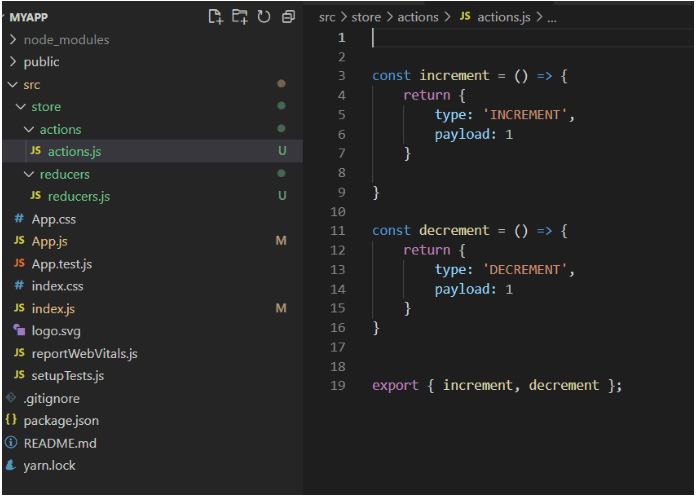Collapse the src folder
Screen dimensions: 697x496
point(12,85)
